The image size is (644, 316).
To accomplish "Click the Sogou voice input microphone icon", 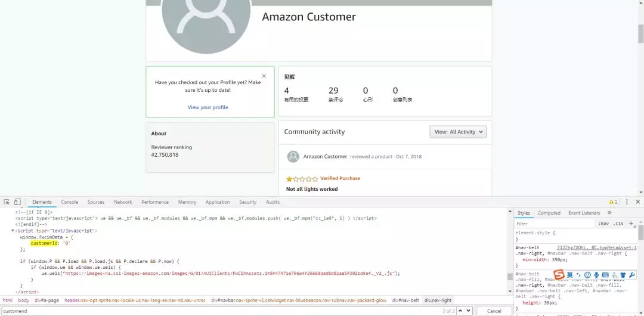I will click(x=596, y=275).
